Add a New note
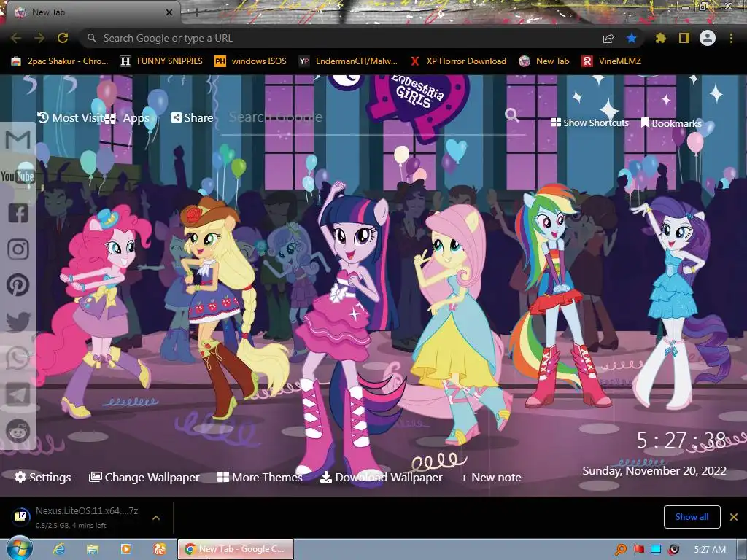The width and height of the screenshot is (747, 560). tap(491, 477)
